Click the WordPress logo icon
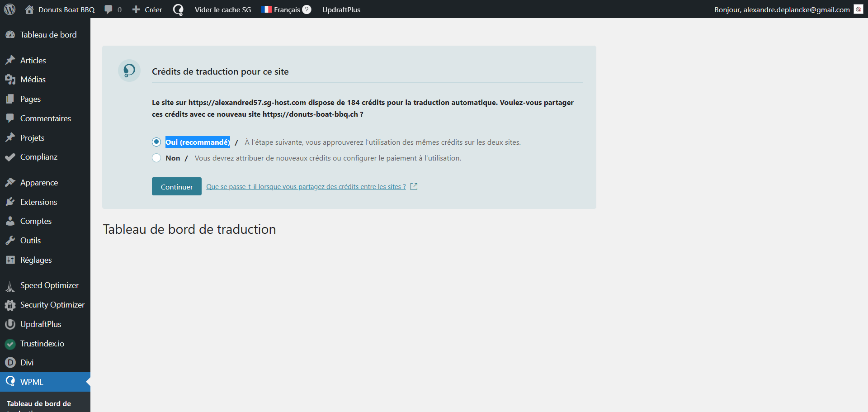 (9, 9)
